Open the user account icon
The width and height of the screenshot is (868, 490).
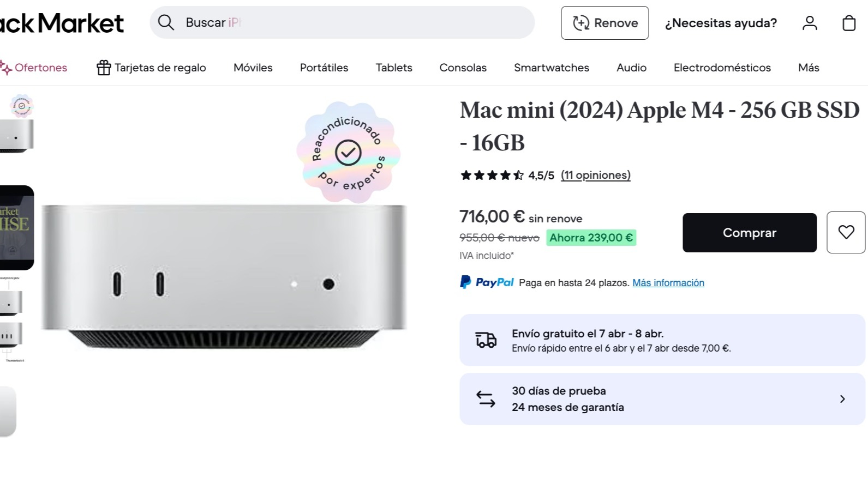pyautogui.click(x=810, y=23)
